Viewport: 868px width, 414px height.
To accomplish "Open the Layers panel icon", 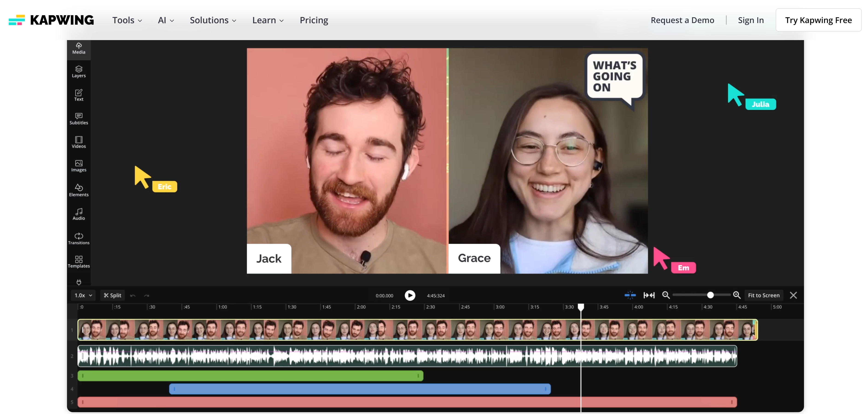I will click(x=79, y=71).
